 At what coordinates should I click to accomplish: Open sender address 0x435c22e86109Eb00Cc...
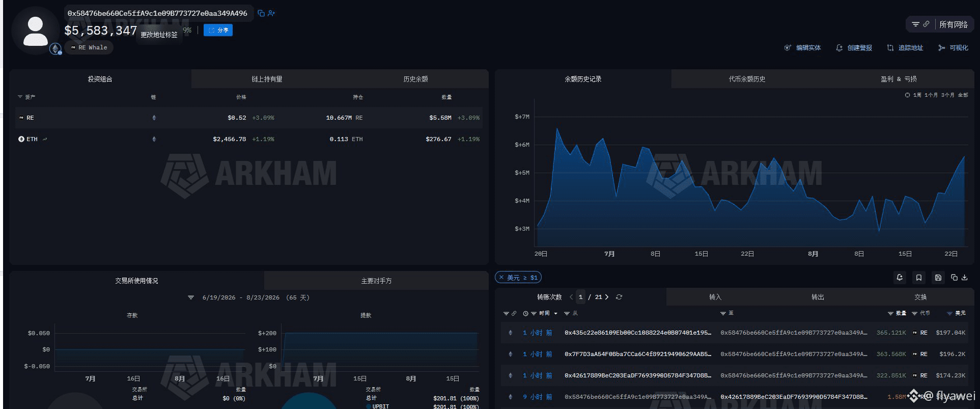[x=638, y=333]
